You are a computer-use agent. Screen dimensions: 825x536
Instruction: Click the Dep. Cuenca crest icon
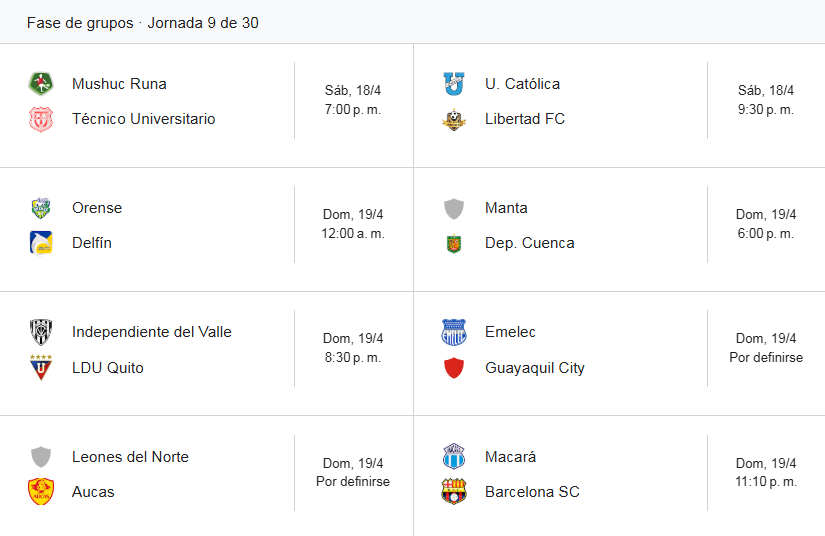(454, 243)
